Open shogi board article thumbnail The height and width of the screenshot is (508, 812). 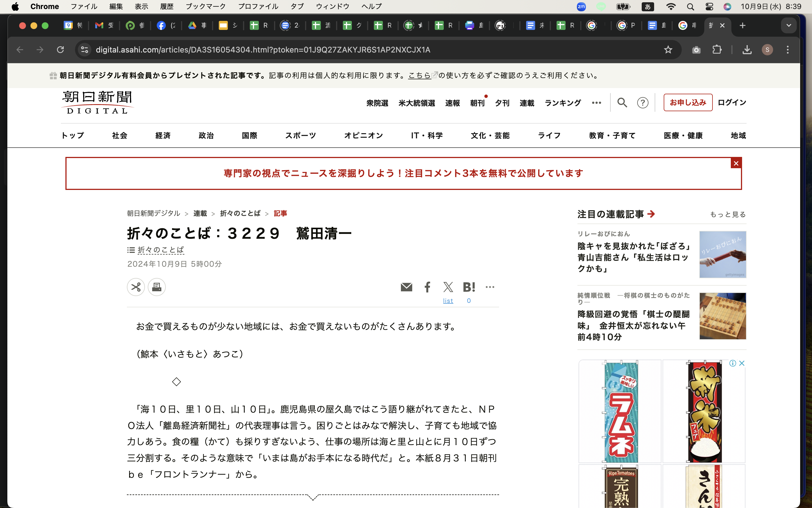722,316
